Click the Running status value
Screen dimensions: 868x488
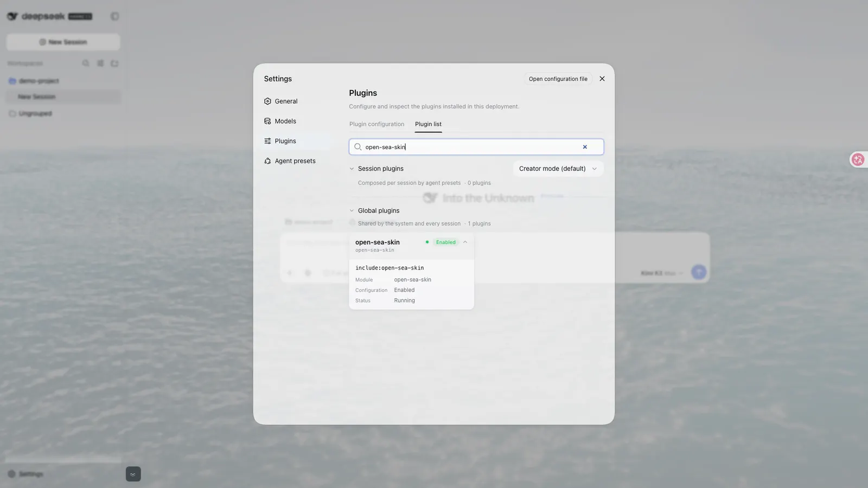404,300
